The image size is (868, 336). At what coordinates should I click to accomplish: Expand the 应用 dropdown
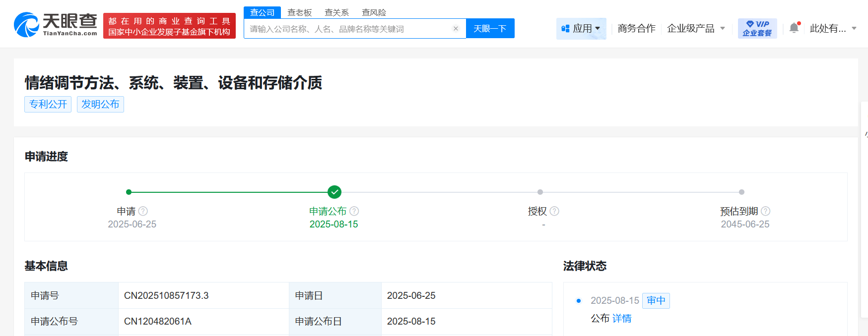point(581,29)
